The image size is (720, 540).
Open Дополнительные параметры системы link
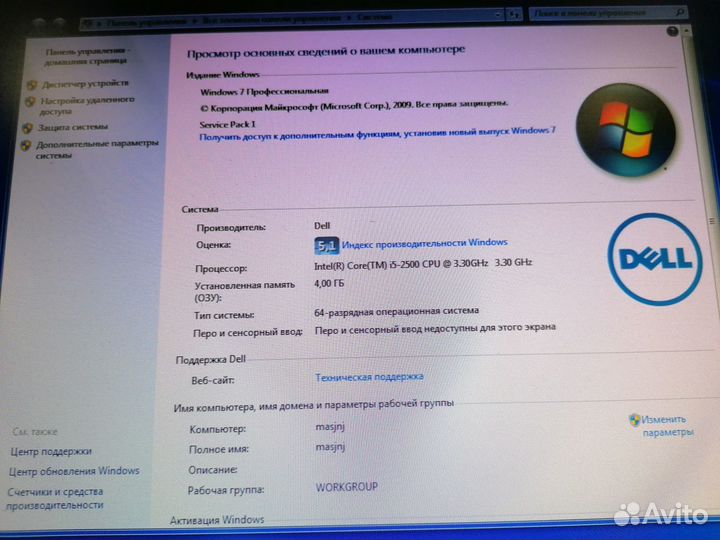(x=97, y=150)
